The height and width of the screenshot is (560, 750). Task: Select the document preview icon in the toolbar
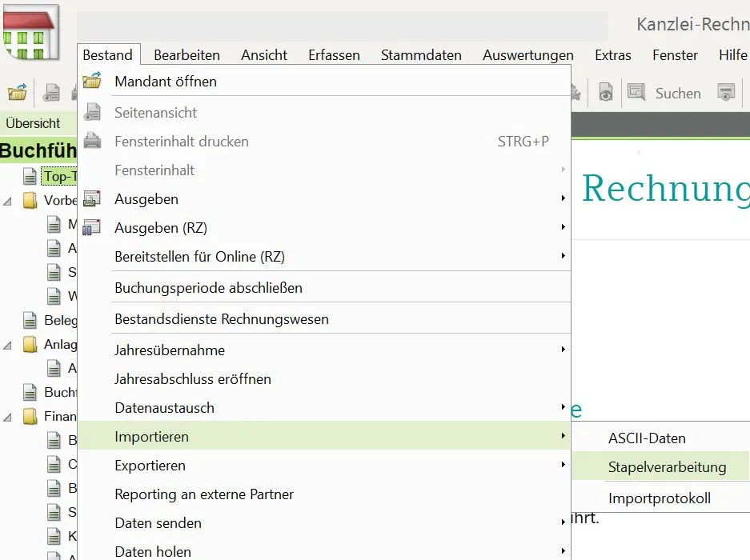606,92
